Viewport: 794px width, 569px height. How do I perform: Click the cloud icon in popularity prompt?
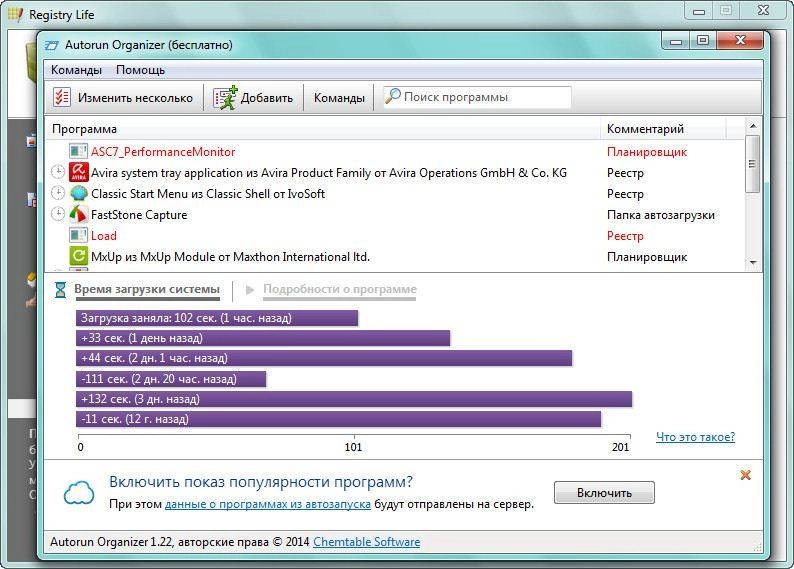pyautogui.click(x=79, y=493)
